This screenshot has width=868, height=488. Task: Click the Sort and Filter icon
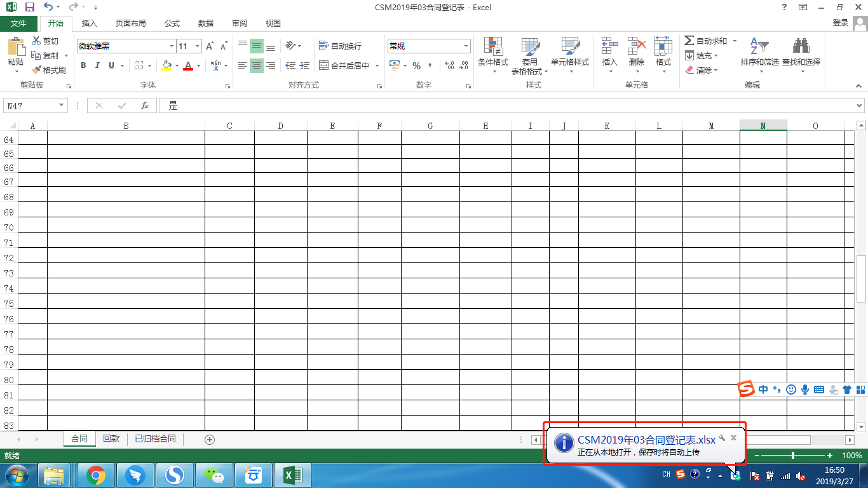click(x=759, y=46)
